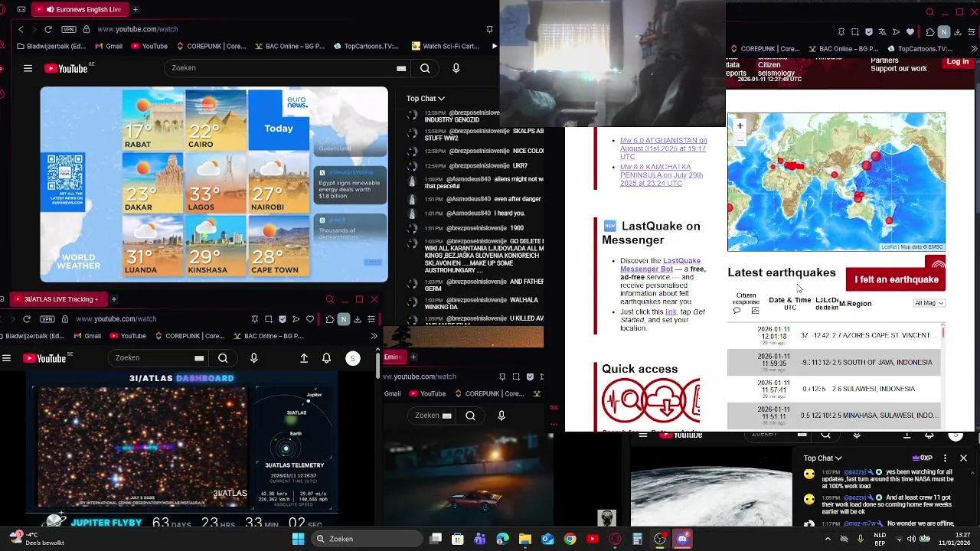Toggle VPN badge in 3I/ATLAS window

(x=47, y=318)
